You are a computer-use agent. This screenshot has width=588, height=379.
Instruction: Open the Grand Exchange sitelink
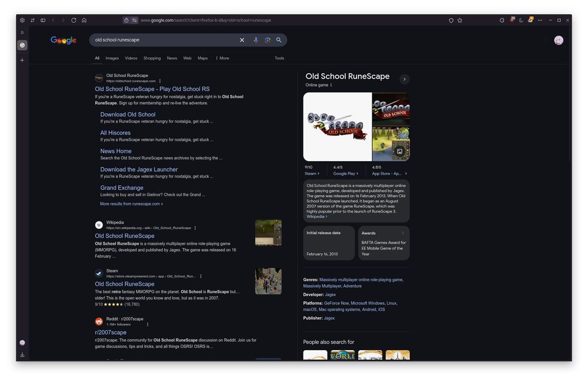click(122, 188)
